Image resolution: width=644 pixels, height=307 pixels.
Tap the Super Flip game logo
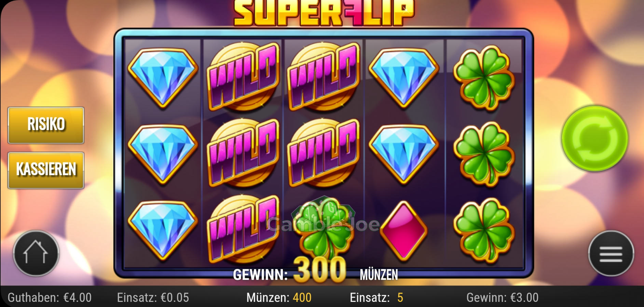(x=324, y=13)
